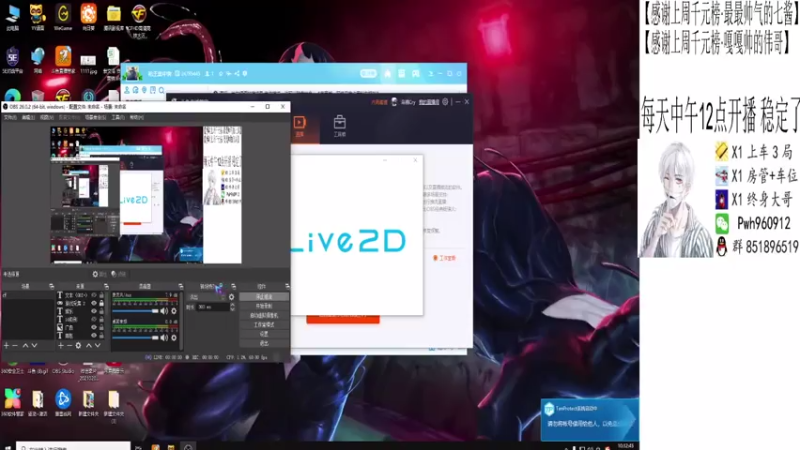Open Windows Start menu
Screen dimensions: 800x450
[x=7, y=447]
